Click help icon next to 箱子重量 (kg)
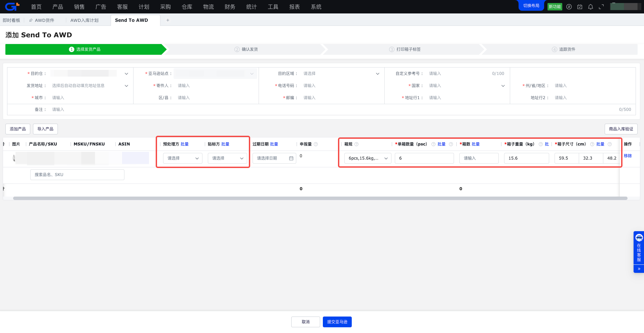644x333 pixels. pyautogui.click(x=541, y=144)
